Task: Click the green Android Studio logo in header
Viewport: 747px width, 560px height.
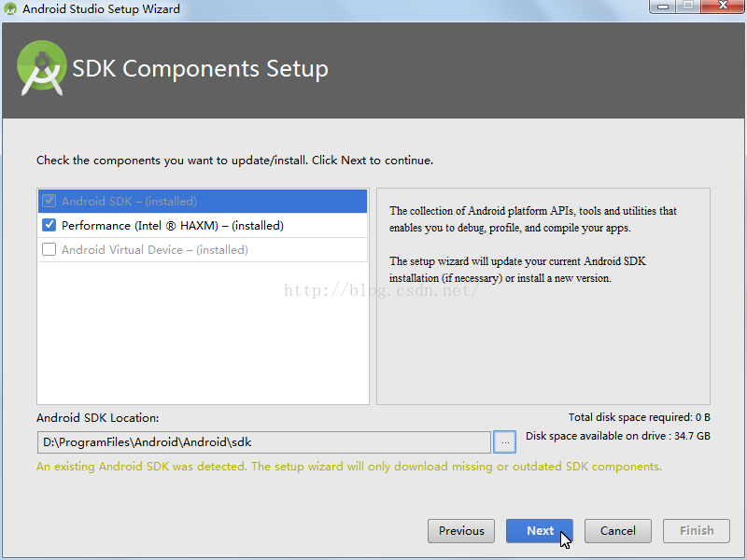Action: 42,67
